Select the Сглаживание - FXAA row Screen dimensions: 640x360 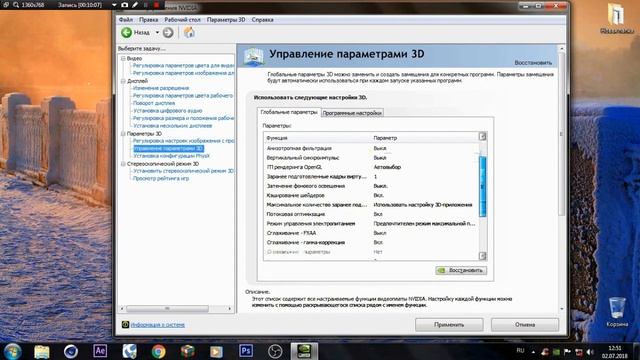coord(371,233)
